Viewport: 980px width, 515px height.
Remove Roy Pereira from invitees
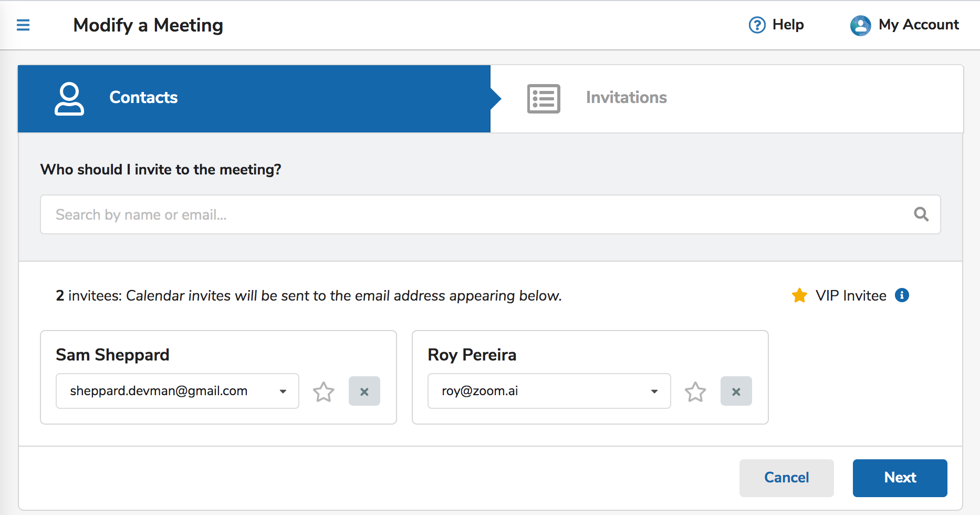point(736,392)
